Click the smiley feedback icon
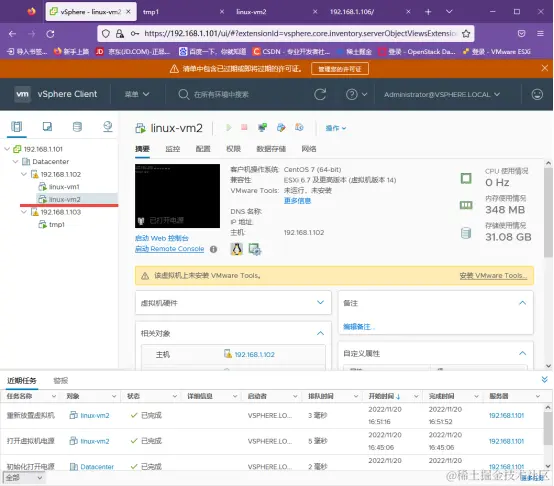554x486 pixels. (537, 94)
